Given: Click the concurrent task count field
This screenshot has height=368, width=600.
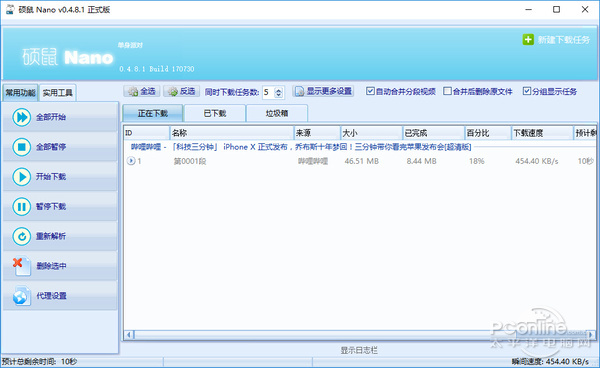Looking at the screenshot, I should pos(269,92).
